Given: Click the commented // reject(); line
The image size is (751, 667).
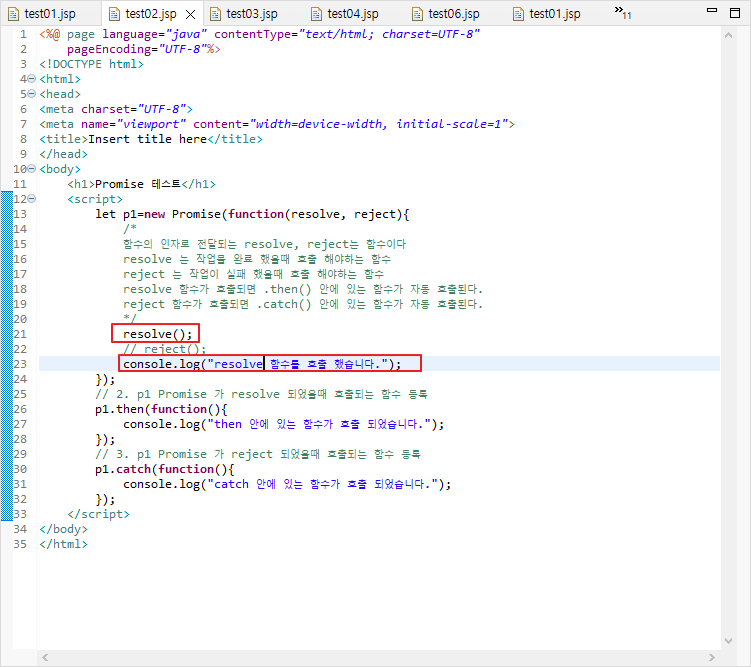Looking at the screenshot, I should (164, 349).
